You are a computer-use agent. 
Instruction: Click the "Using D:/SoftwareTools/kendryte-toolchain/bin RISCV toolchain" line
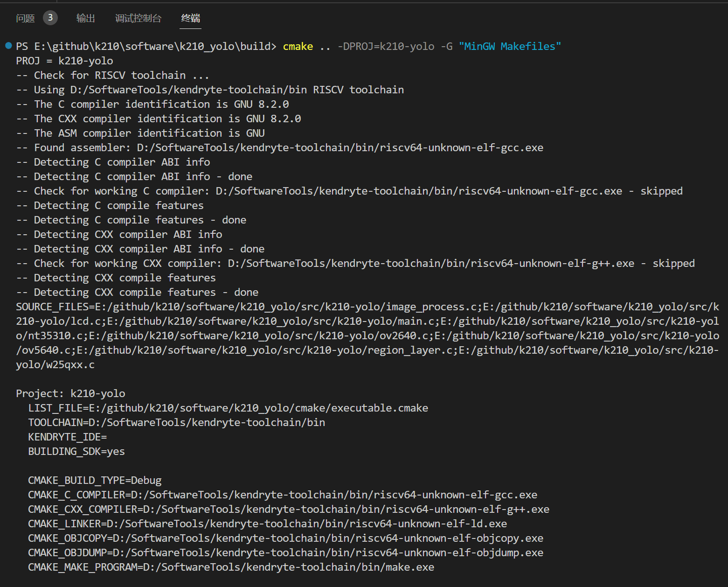tap(210, 90)
